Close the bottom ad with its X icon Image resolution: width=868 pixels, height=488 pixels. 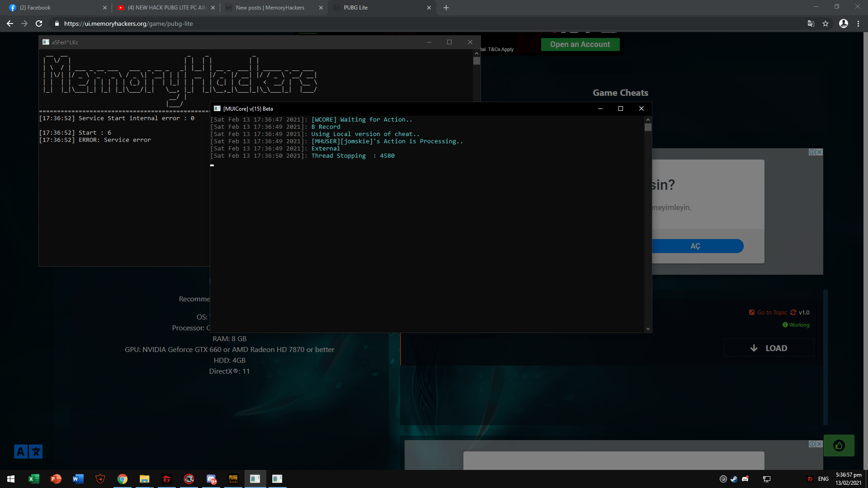pyautogui.click(x=820, y=444)
